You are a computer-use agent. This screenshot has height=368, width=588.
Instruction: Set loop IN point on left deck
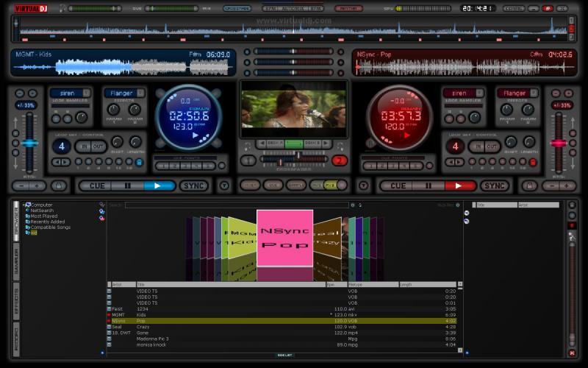point(84,146)
